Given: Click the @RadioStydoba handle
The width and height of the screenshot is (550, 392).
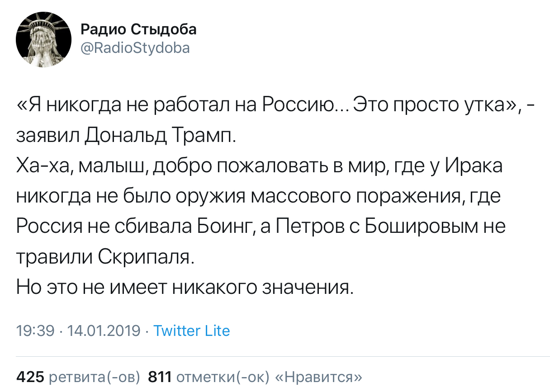Looking at the screenshot, I should 135,47.
